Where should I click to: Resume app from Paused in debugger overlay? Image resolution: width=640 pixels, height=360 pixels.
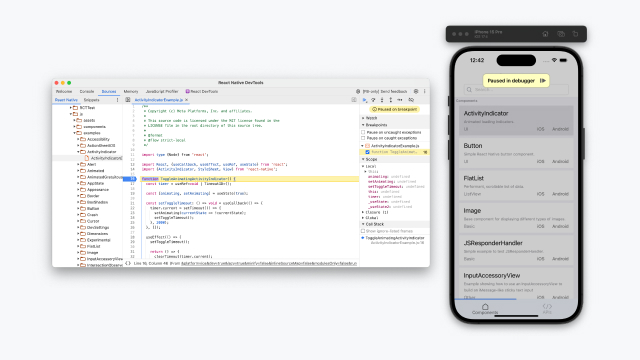point(543,81)
